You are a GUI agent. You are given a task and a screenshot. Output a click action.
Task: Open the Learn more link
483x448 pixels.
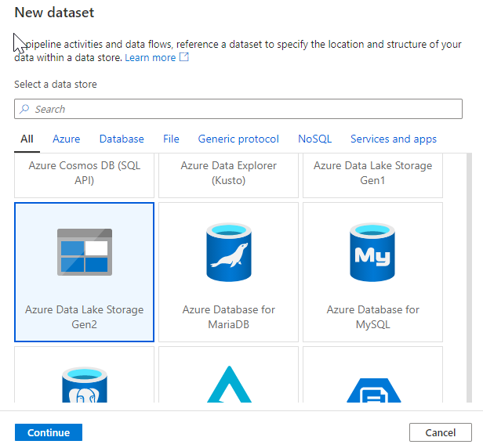(150, 58)
